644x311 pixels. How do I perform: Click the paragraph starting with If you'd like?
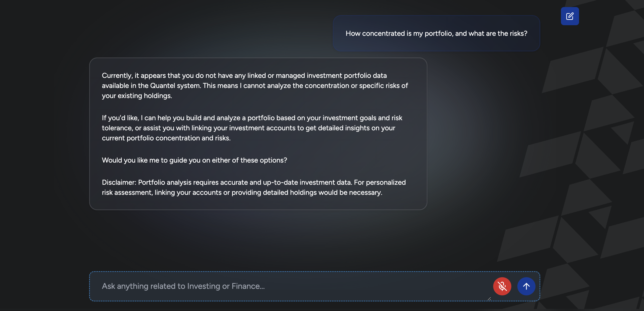click(252, 128)
